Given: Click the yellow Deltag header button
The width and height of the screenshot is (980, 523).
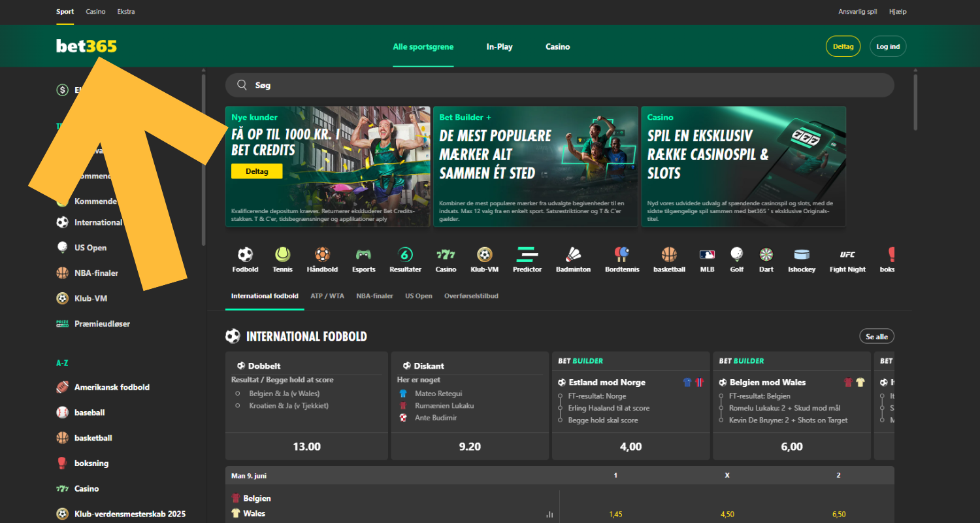Looking at the screenshot, I should coord(843,46).
